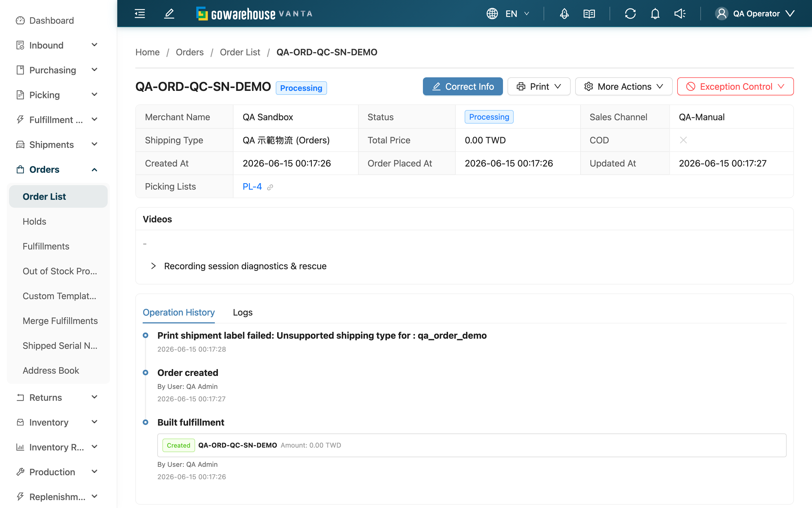The height and width of the screenshot is (508, 812).
Task: Click the Replenishment lightning icon
Action: [20, 497]
